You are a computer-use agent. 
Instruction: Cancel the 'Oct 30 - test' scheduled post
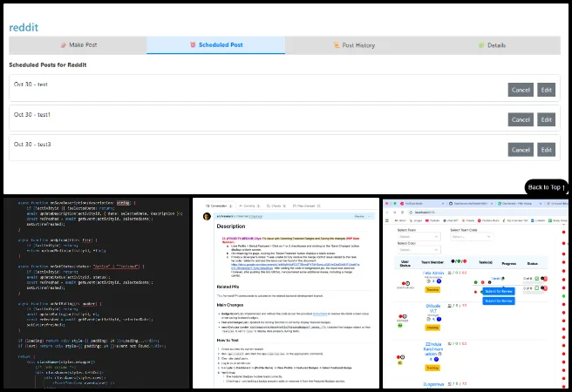[x=521, y=90]
